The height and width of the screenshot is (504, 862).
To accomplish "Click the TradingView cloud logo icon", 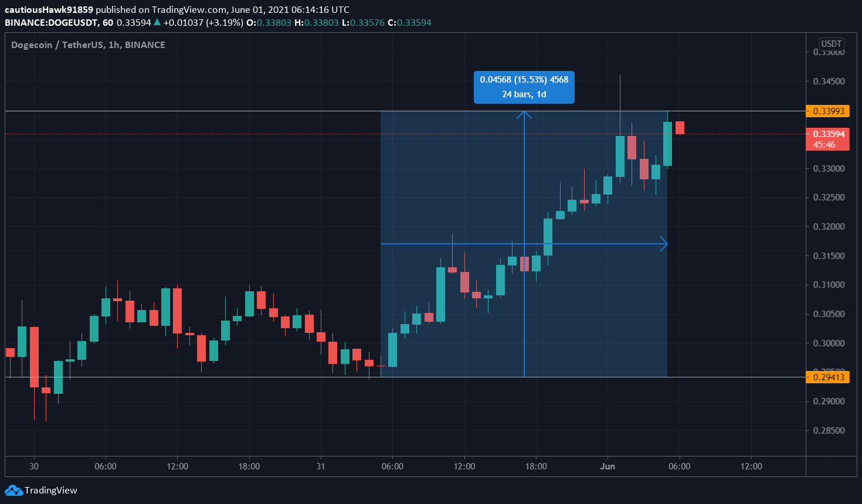I will (13, 491).
